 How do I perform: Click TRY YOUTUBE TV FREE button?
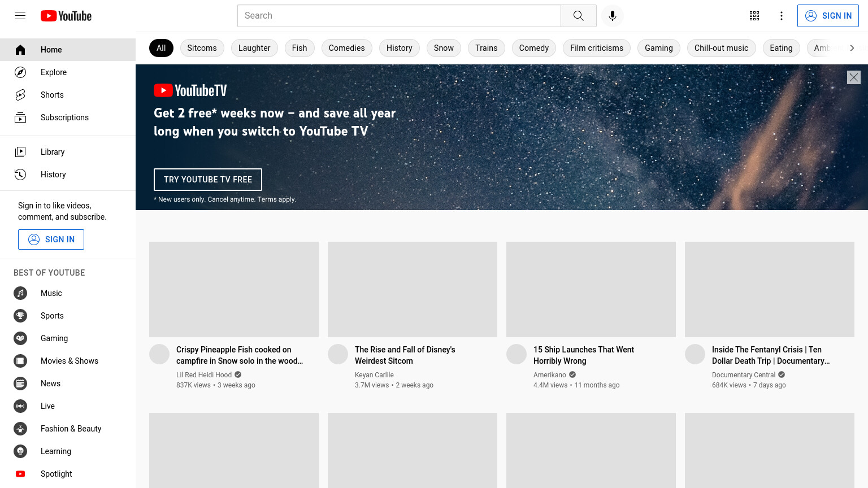point(208,180)
